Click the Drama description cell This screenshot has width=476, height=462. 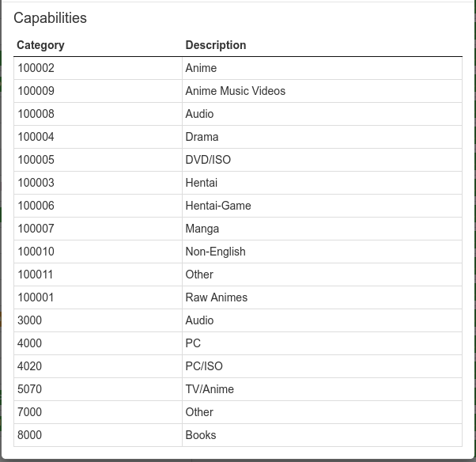[x=202, y=137]
